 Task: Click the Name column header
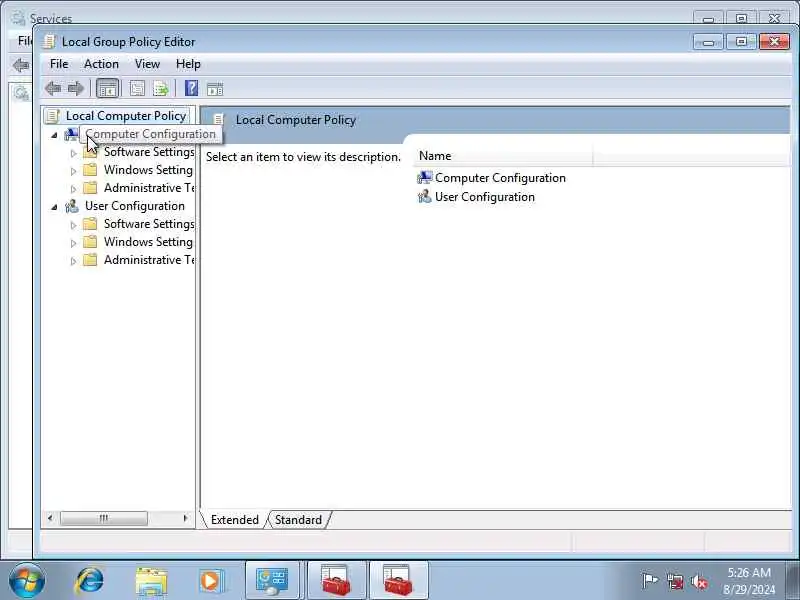[503, 156]
